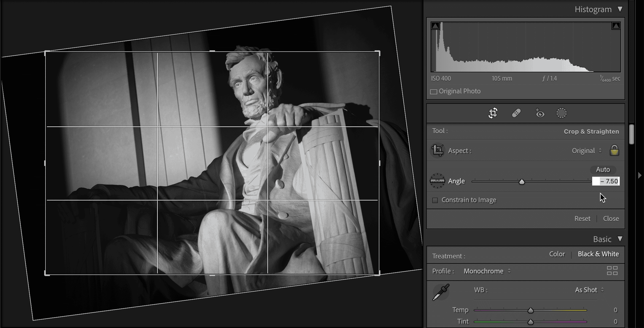Click the Basic panel title
Viewport: 644px width, 328px height.
click(x=602, y=239)
